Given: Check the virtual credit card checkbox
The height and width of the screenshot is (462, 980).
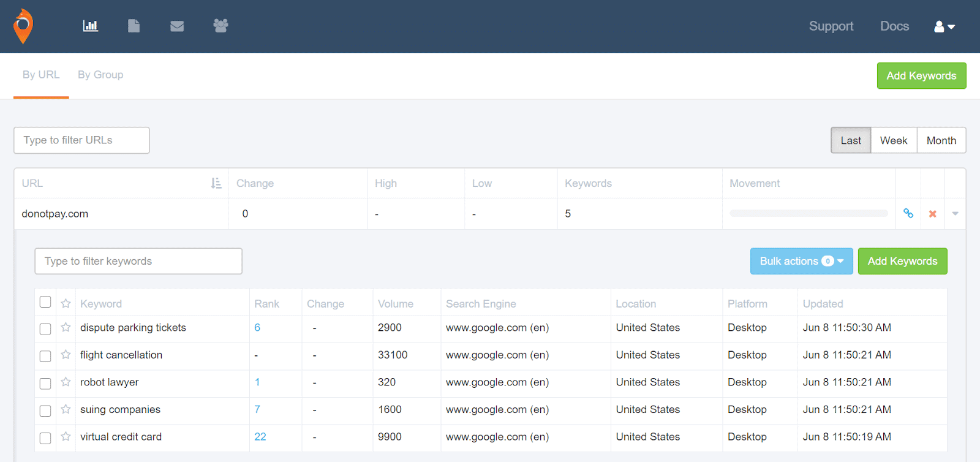Looking at the screenshot, I should (45, 438).
